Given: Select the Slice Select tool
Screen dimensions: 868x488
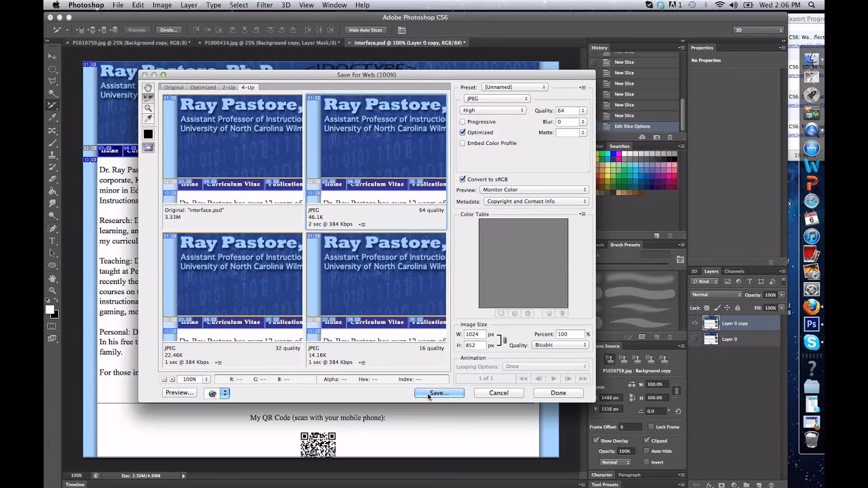Looking at the screenshot, I should coord(148,98).
